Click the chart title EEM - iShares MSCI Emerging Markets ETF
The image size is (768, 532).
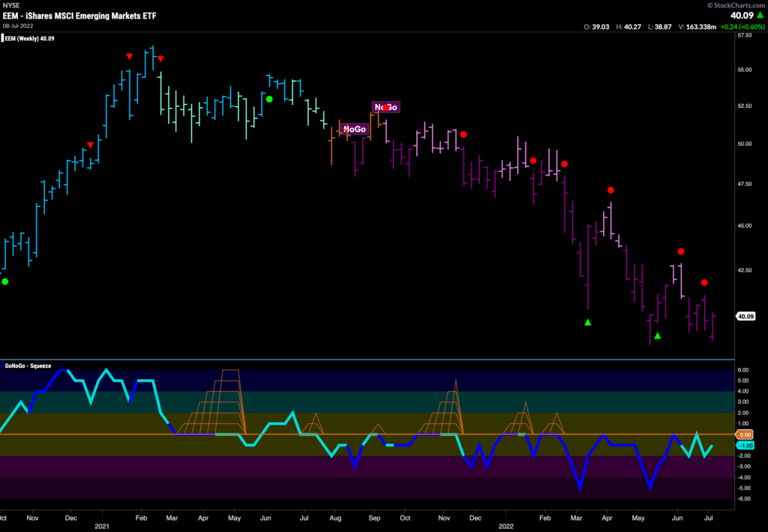[x=79, y=16]
